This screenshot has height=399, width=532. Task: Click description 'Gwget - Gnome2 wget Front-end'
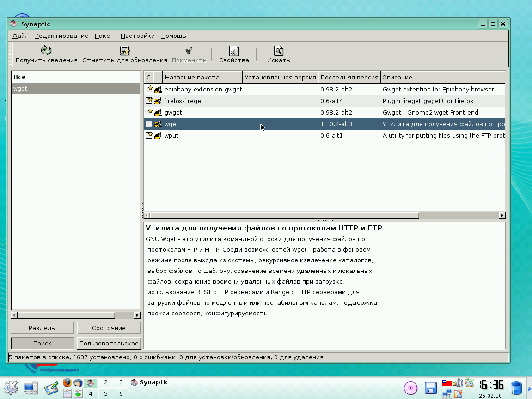(430, 113)
